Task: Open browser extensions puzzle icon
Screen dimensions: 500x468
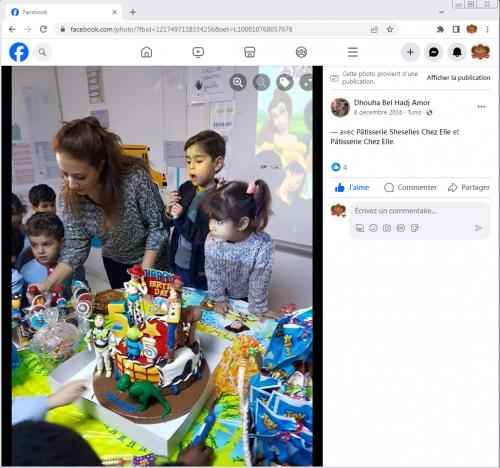Action: pyautogui.click(x=440, y=29)
